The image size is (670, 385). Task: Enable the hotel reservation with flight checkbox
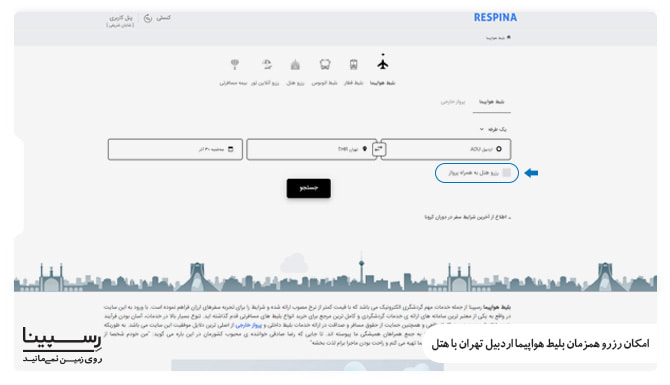[x=507, y=173]
